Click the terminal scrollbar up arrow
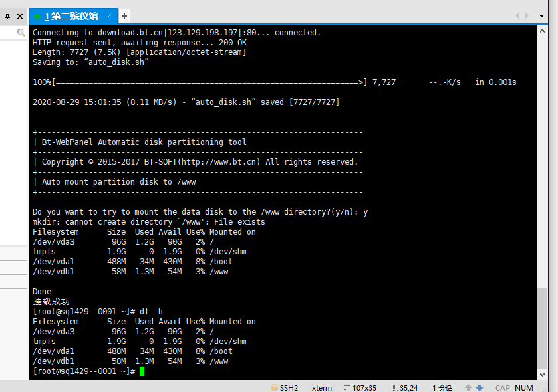Viewport: 558px width, 392px height. pos(542,31)
